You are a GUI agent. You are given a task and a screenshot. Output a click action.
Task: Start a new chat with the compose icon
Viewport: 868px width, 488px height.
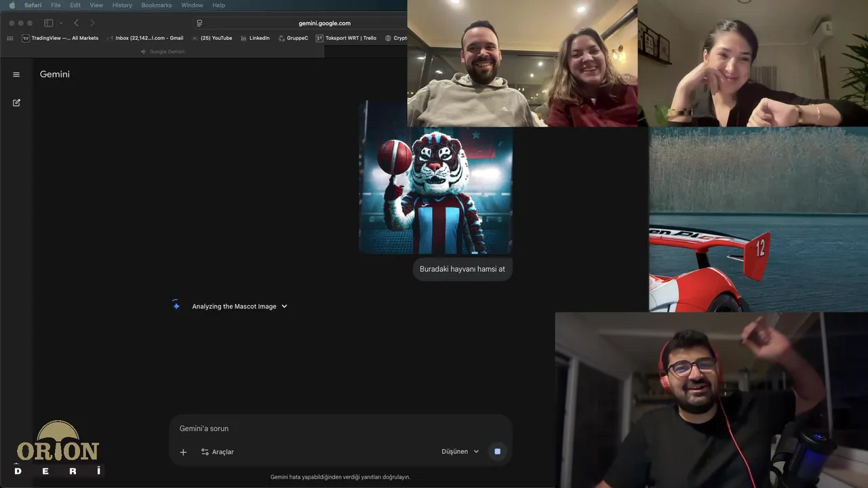[16, 103]
